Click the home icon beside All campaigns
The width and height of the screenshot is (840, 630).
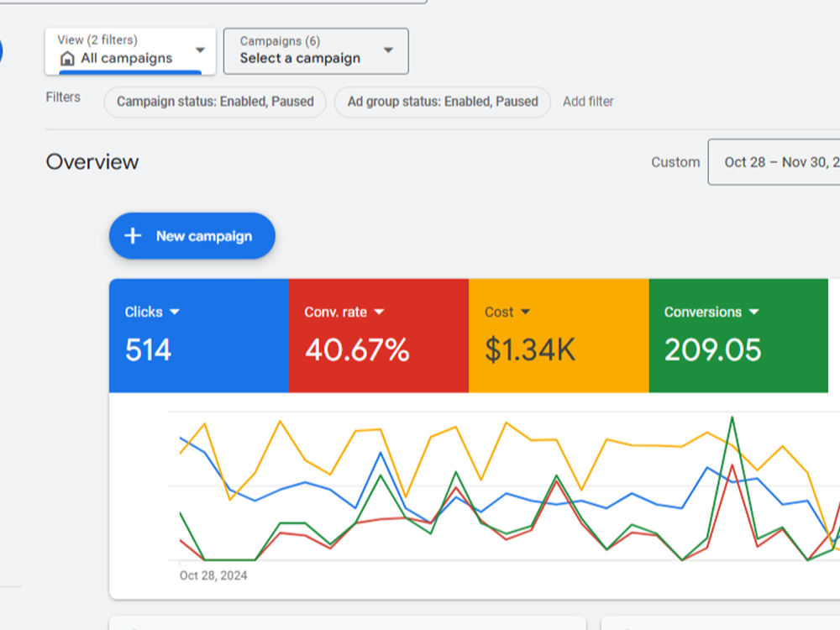[x=67, y=58]
